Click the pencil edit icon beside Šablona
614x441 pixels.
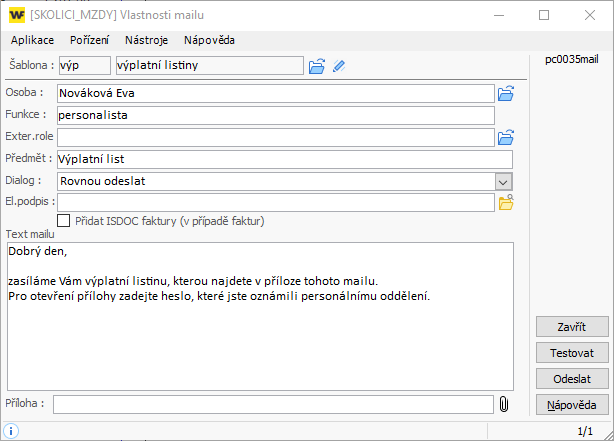click(339, 66)
